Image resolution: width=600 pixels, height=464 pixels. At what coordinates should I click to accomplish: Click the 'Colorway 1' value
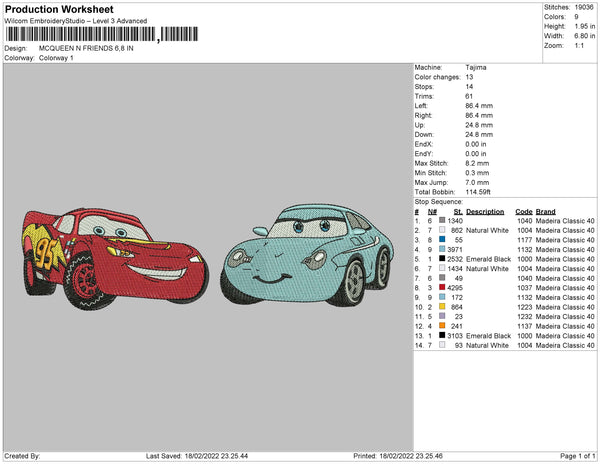(x=56, y=58)
